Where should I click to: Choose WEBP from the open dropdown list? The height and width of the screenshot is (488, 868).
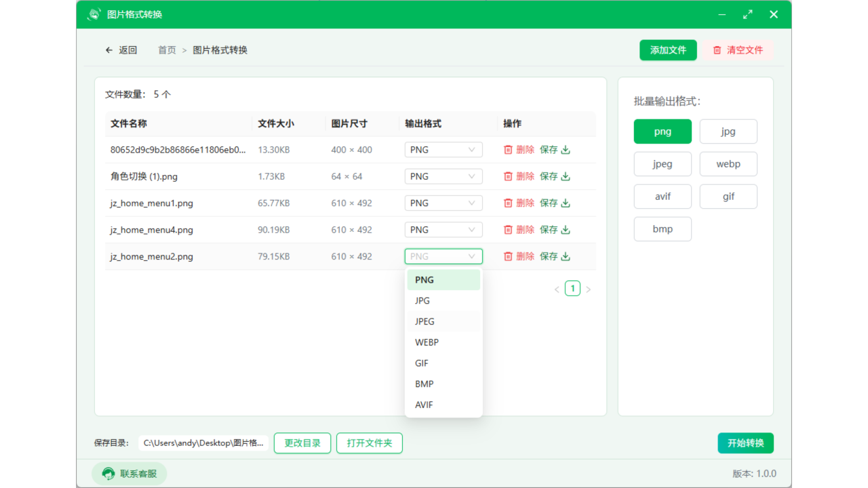click(x=427, y=342)
